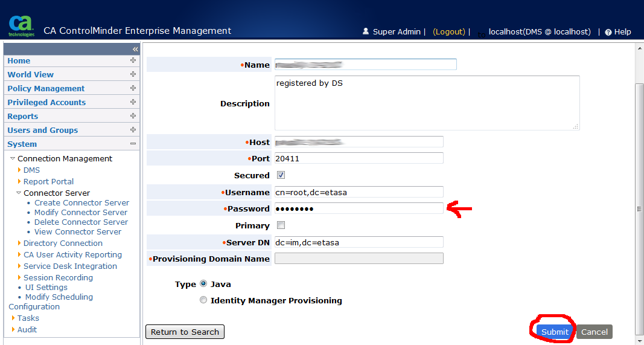
Task: Open Modify Connector Server task
Action: pyautogui.click(x=81, y=212)
